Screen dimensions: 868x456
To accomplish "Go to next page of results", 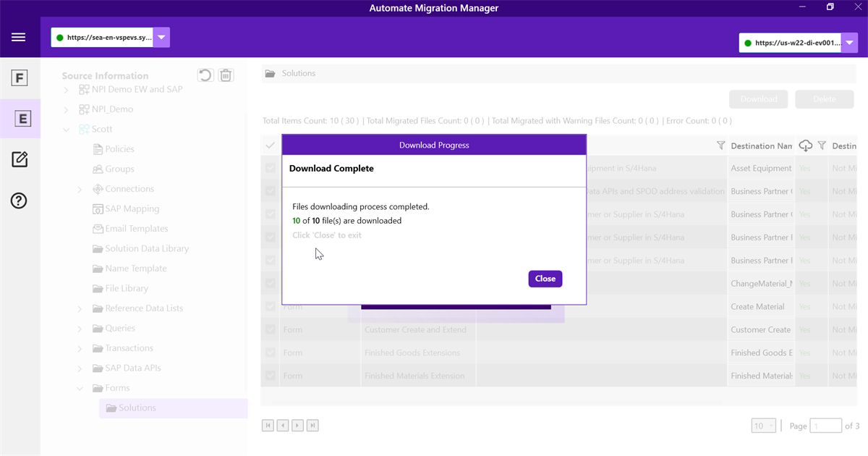I will (297, 426).
